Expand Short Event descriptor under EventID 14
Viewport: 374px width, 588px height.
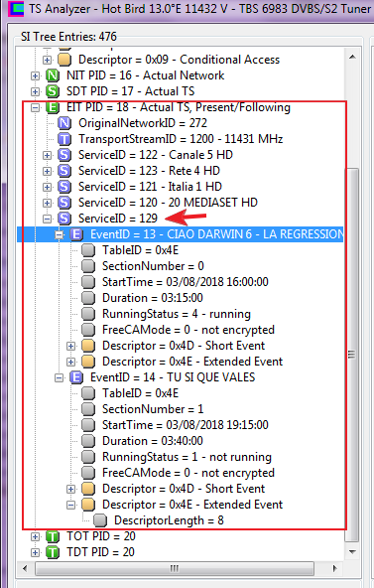click(x=70, y=489)
